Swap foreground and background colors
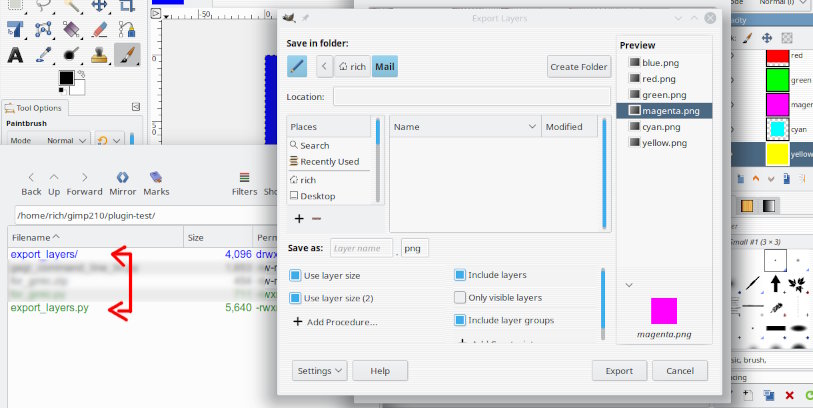This screenshot has width=813, height=408. point(81,74)
